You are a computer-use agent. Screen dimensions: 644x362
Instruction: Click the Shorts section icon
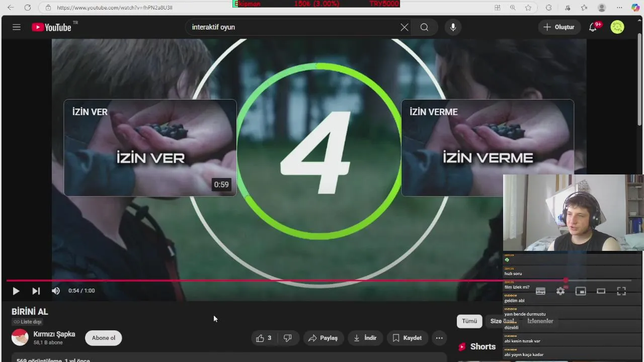click(x=462, y=347)
